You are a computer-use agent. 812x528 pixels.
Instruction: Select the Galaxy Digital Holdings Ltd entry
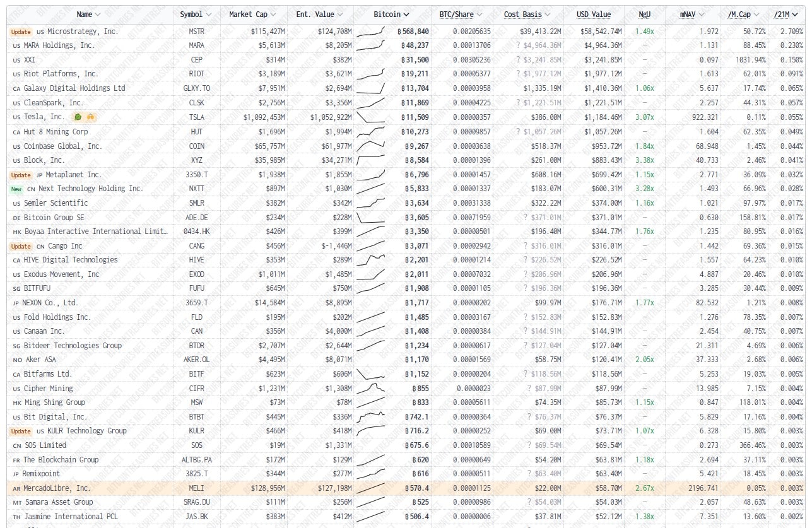(x=74, y=88)
